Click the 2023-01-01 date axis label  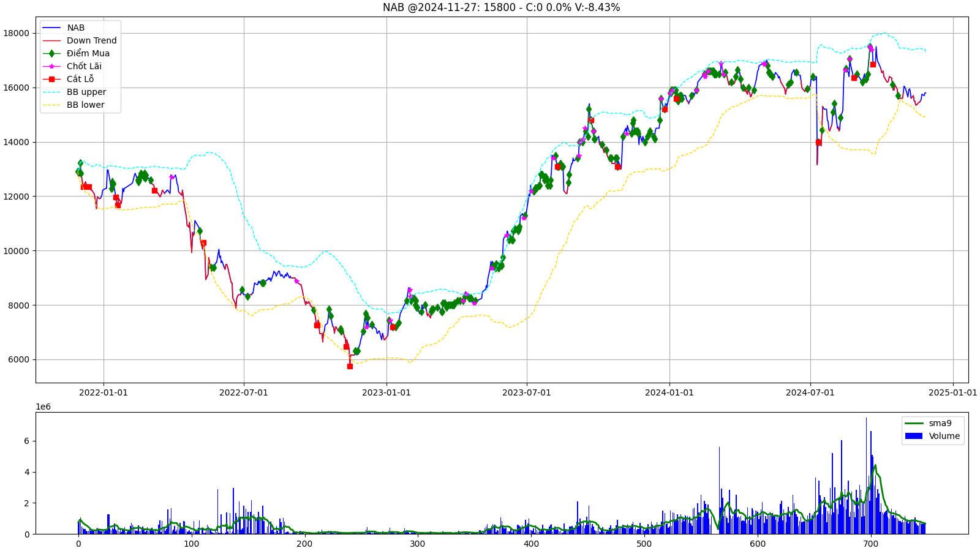[x=386, y=392]
